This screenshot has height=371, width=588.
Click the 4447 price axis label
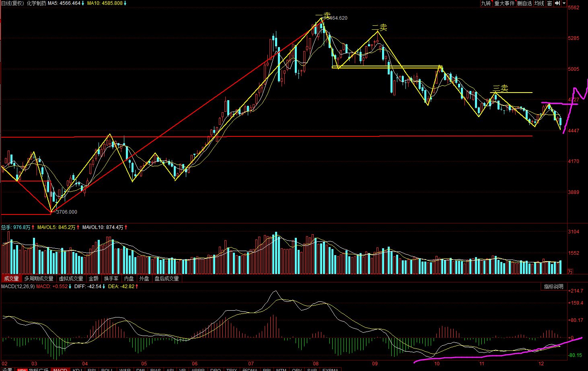point(574,131)
